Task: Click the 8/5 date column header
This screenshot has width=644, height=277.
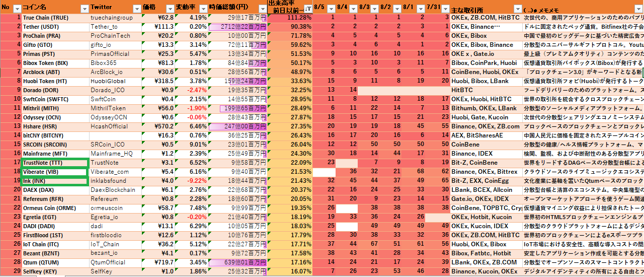Action: (x=319, y=8)
